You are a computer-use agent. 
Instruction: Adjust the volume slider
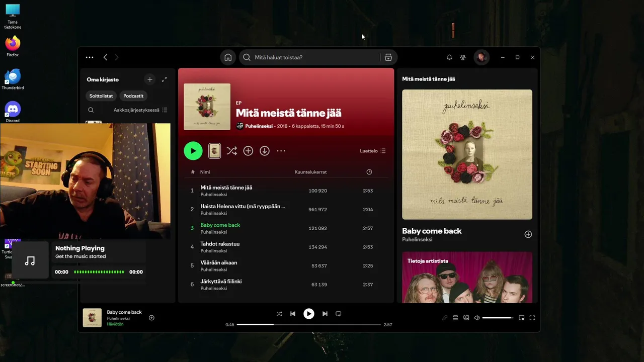tap(498, 318)
